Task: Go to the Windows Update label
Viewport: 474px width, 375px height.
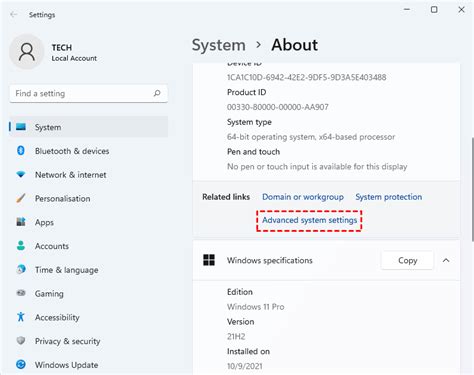Action: (67, 365)
